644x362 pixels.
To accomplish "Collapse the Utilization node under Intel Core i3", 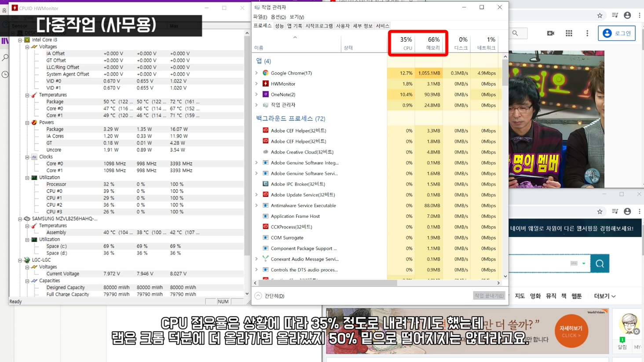I will tap(27, 177).
